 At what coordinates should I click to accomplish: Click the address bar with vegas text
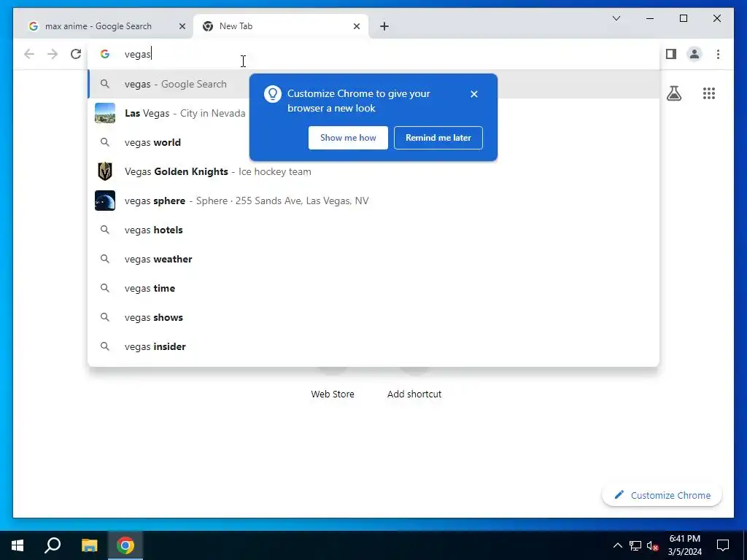click(373, 54)
